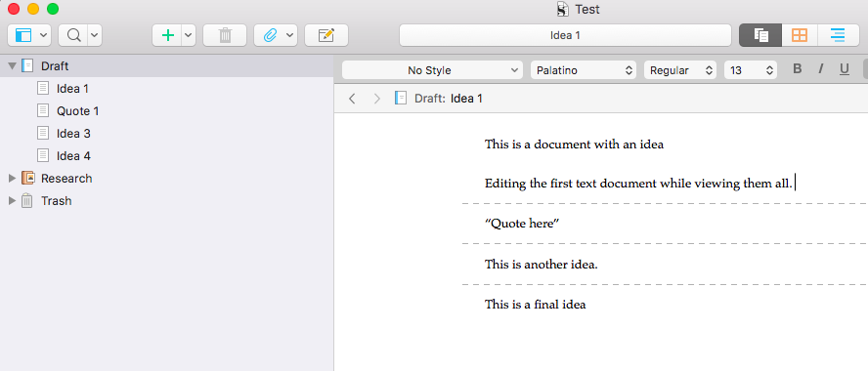This screenshot has height=371, width=868.
Task: Add a new document with plus icon
Action: point(167,35)
